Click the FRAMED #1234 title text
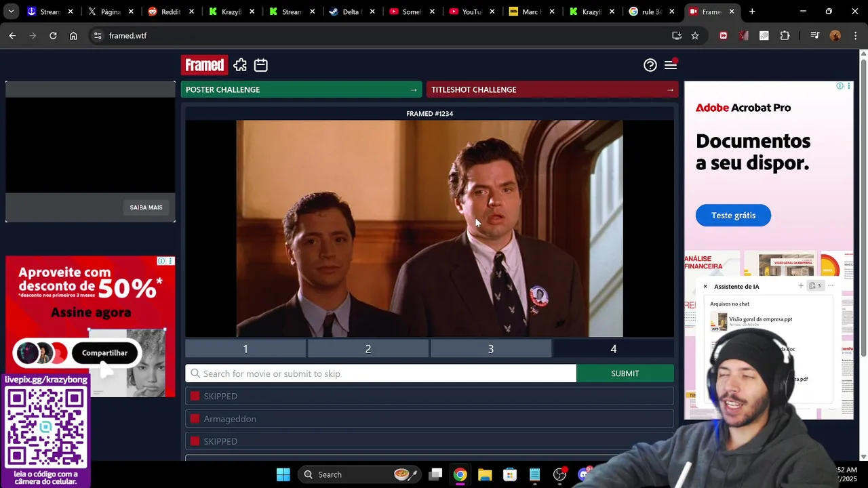The height and width of the screenshot is (488, 868). [x=429, y=114]
